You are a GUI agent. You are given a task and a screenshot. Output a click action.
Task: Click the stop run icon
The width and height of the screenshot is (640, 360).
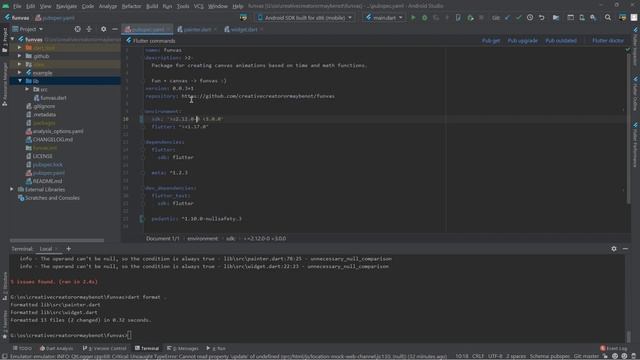(481, 18)
